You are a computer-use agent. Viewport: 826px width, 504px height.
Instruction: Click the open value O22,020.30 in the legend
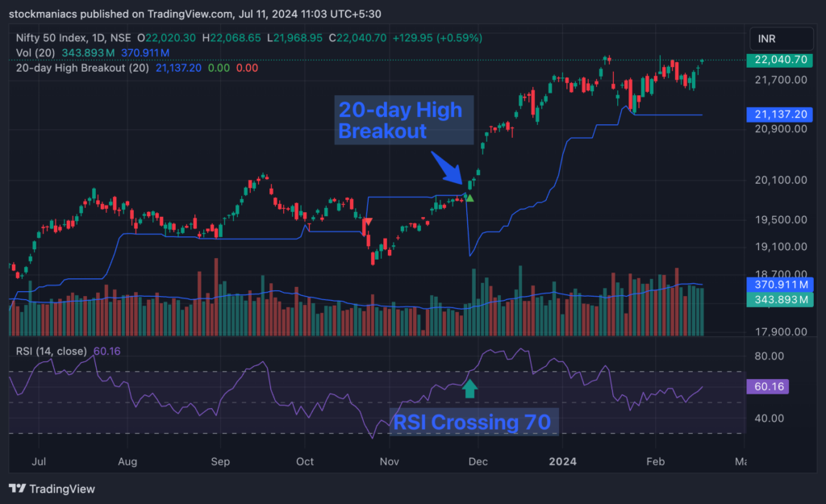pos(166,38)
